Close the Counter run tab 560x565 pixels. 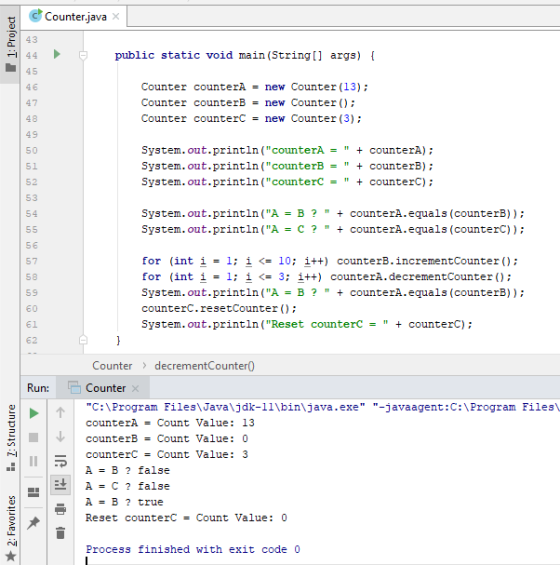[x=135, y=388]
